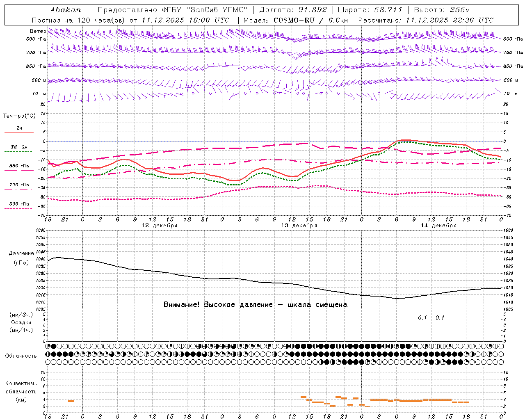Click the 14 декабря date label

(x=438, y=226)
